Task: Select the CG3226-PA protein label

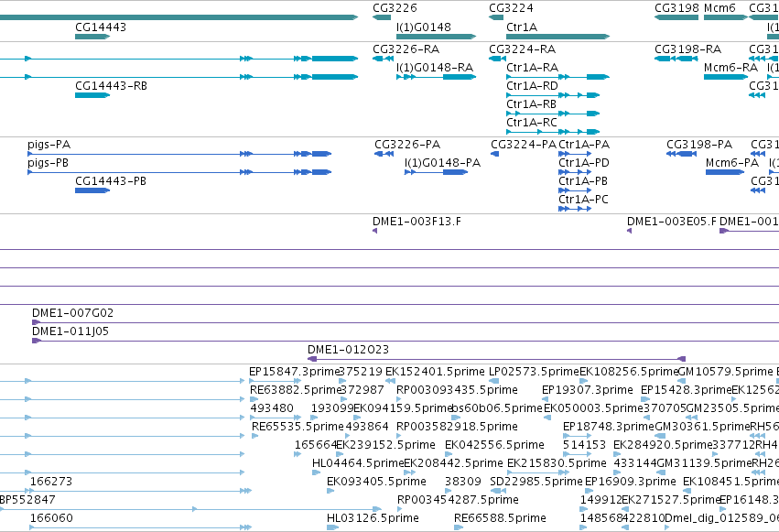Action: coord(407,145)
